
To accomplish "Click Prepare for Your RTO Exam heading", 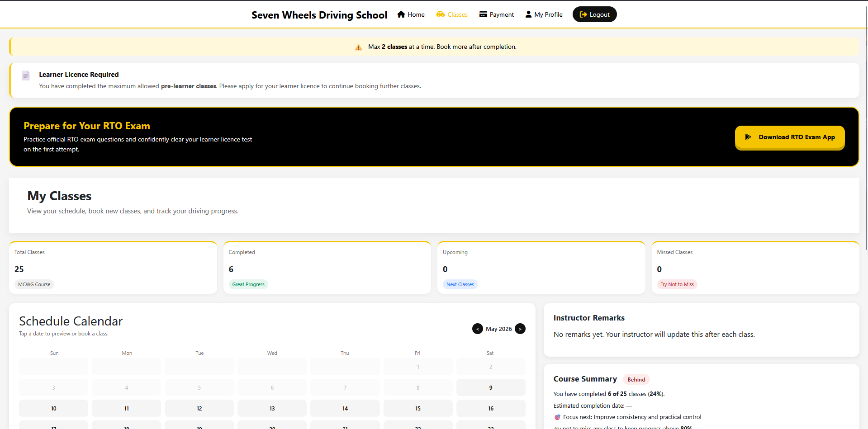I will pyautogui.click(x=87, y=126).
